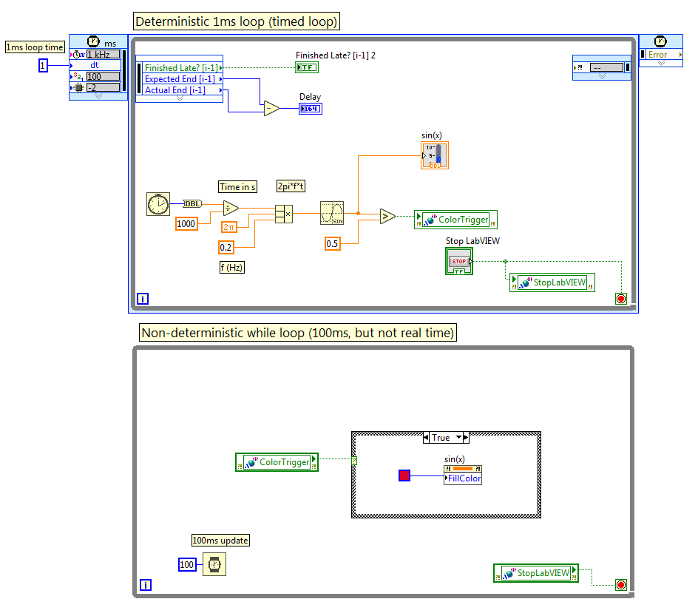Click ColorTrigger write variable in timed loop
The height and width of the screenshot is (616, 698).
pos(455,220)
